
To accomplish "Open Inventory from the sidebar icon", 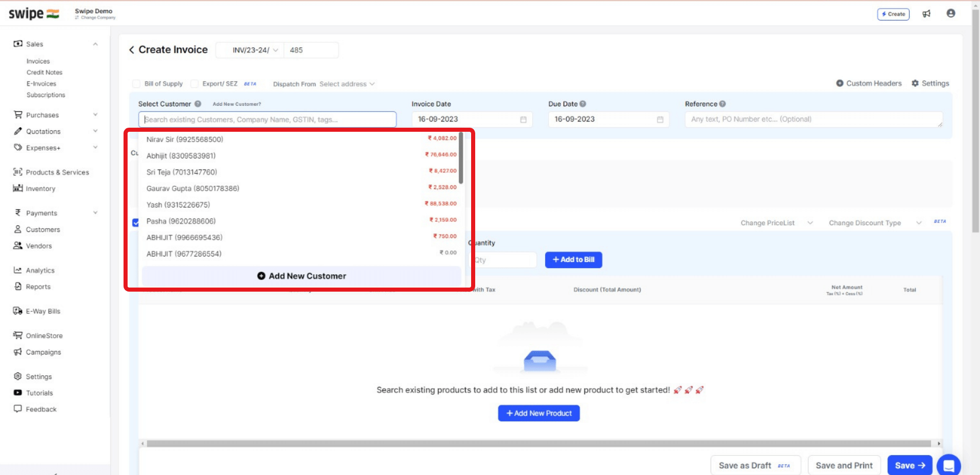I will (x=18, y=188).
